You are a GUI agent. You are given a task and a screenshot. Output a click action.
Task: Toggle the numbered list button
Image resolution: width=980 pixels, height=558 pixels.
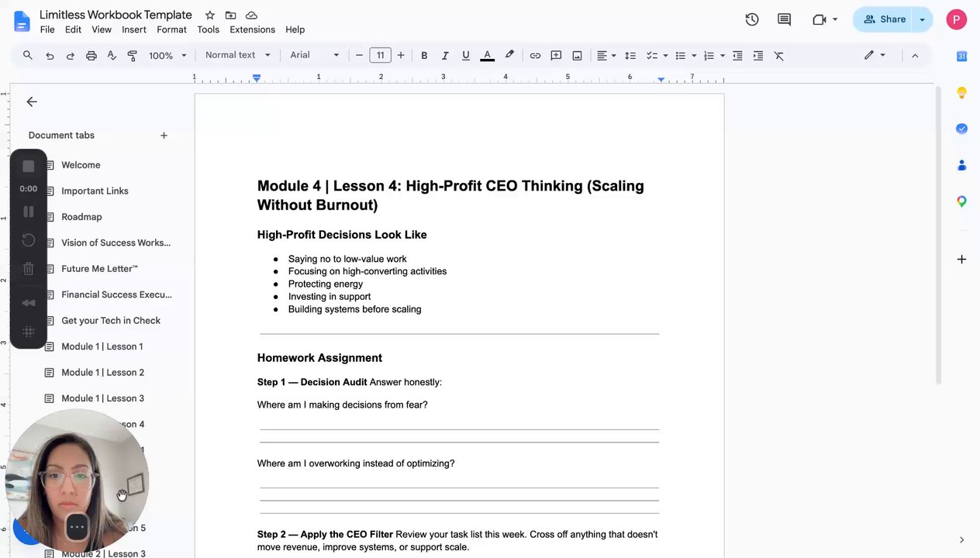pos(709,55)
